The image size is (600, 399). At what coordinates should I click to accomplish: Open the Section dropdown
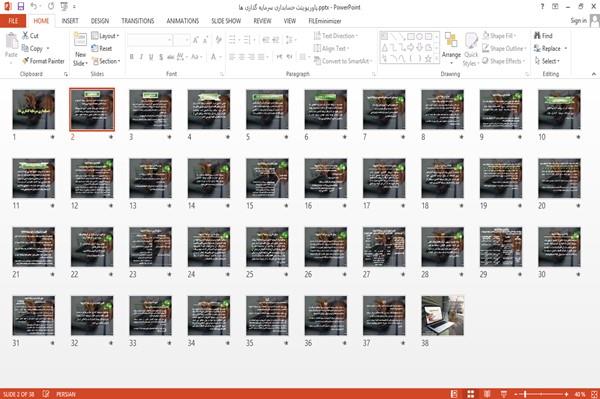click(106, 61)
